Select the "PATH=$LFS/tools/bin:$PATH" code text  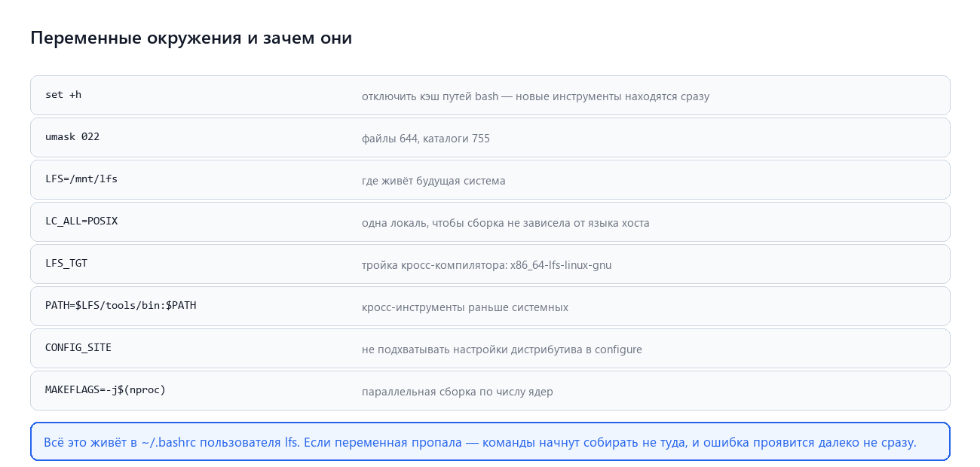click(121, 306)
